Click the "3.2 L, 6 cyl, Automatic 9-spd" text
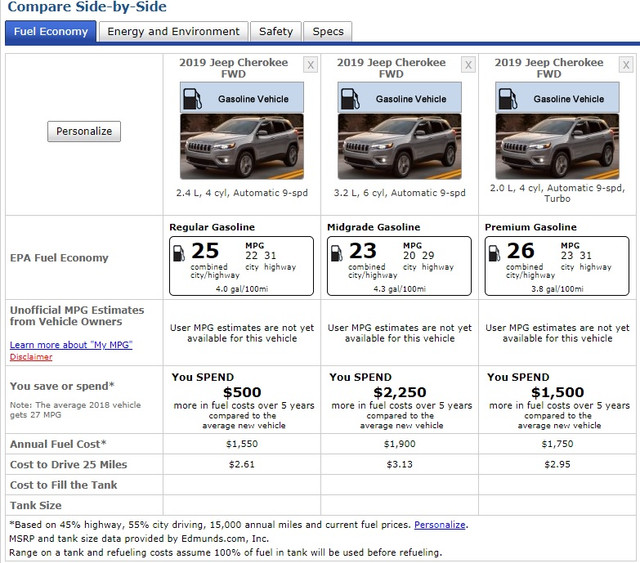Screen dimensions: 640x563 [x=400, y=193]
